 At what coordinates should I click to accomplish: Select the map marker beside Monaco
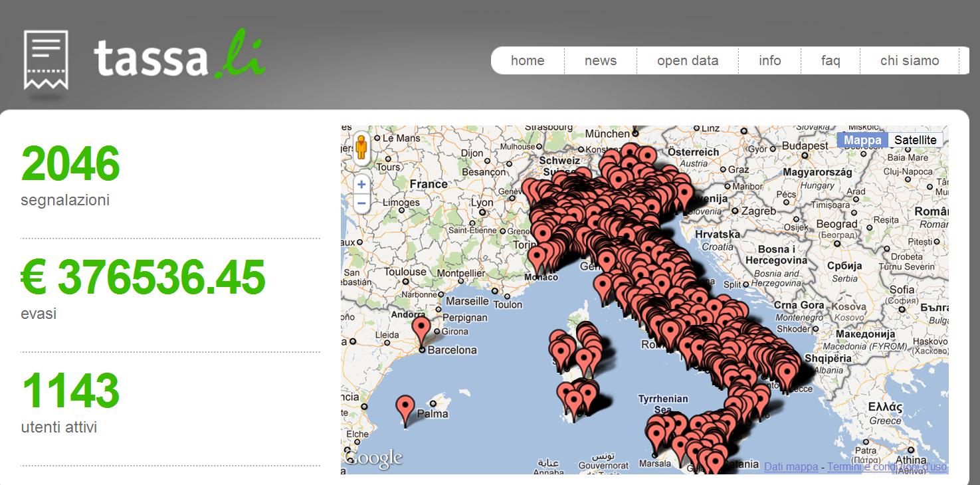(537, 260)
